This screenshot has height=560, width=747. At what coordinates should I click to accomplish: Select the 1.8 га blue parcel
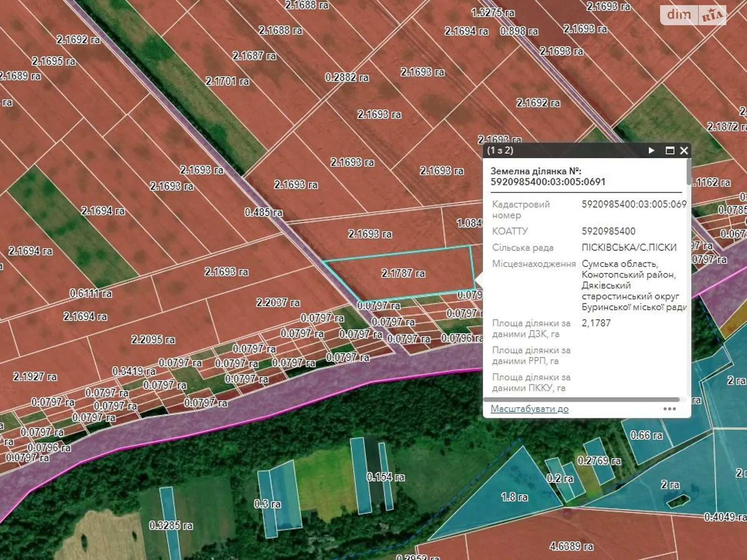[514, 497]
